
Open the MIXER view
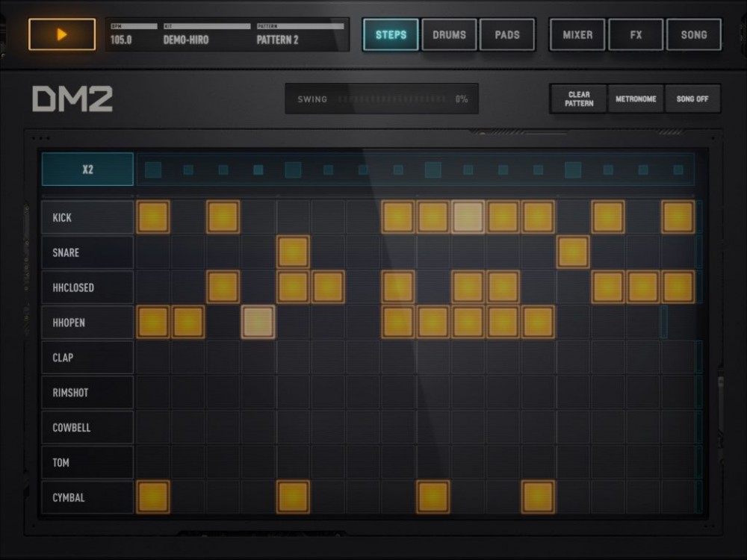[577, 34]
